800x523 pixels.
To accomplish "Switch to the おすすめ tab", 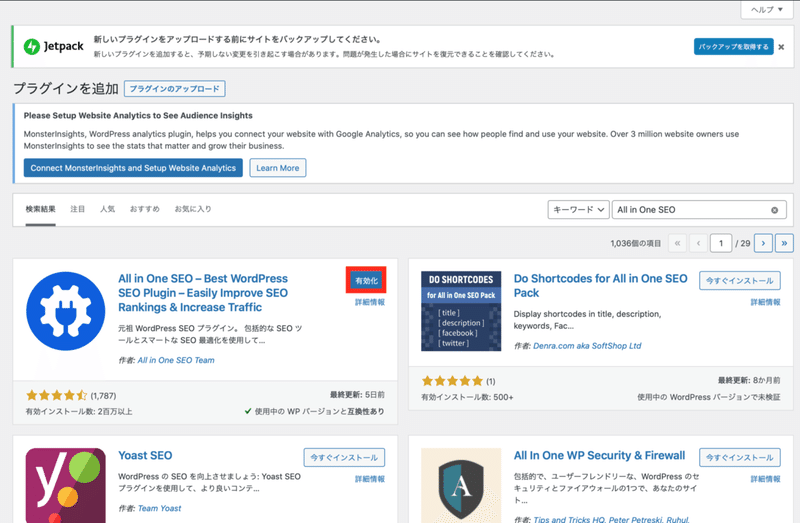I will click(x=144, y=209).
